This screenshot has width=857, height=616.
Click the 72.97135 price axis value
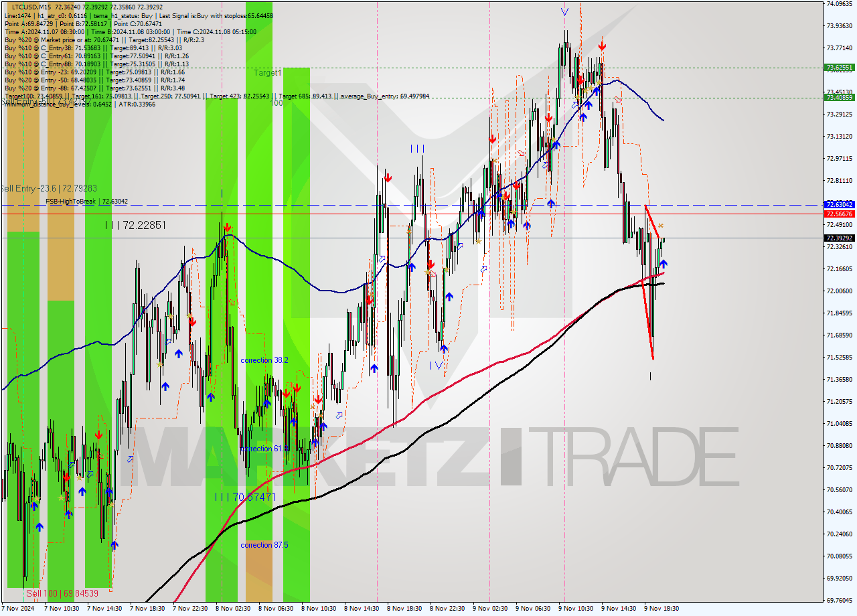coord(840,159)
